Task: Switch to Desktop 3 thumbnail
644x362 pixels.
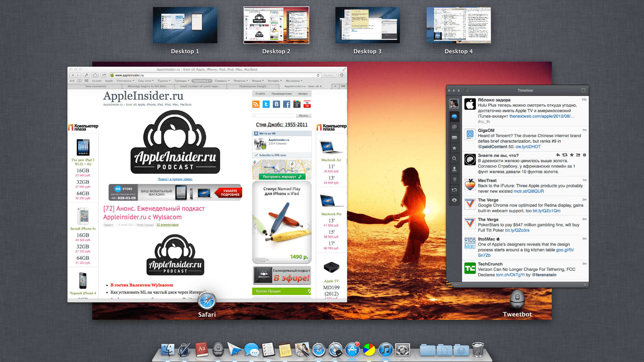Action: tap(367, 25)
